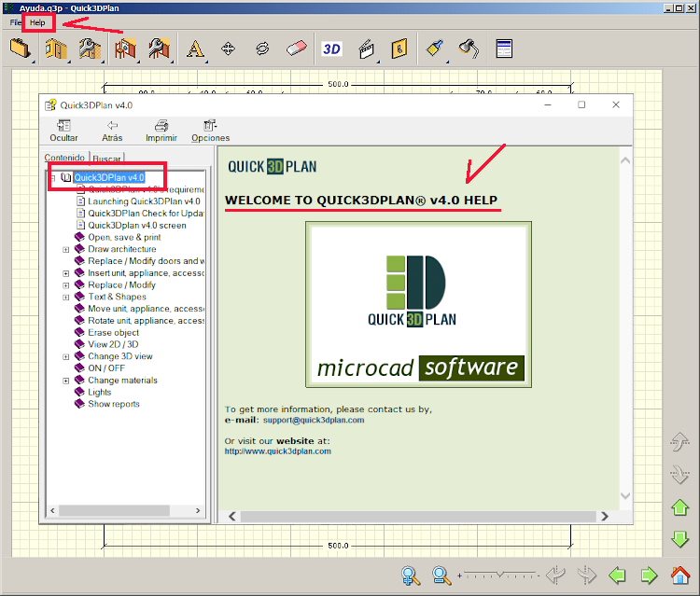Click the green up arrow button
700x596 pixels.
click(679, 507)
